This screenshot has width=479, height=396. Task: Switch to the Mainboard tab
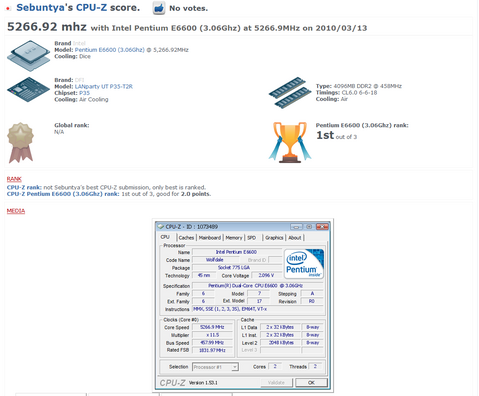pyautogui.click(x=210, y=238)
